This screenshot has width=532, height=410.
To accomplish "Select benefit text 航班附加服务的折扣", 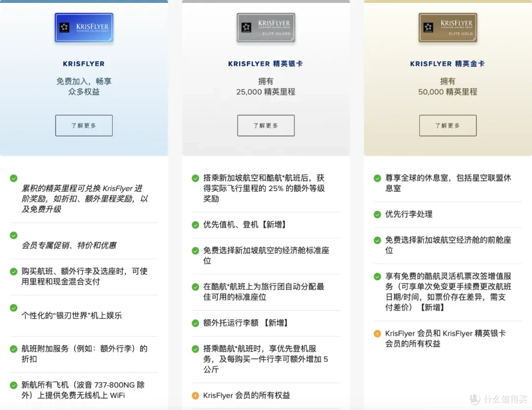I will click(x=85, y=354).
